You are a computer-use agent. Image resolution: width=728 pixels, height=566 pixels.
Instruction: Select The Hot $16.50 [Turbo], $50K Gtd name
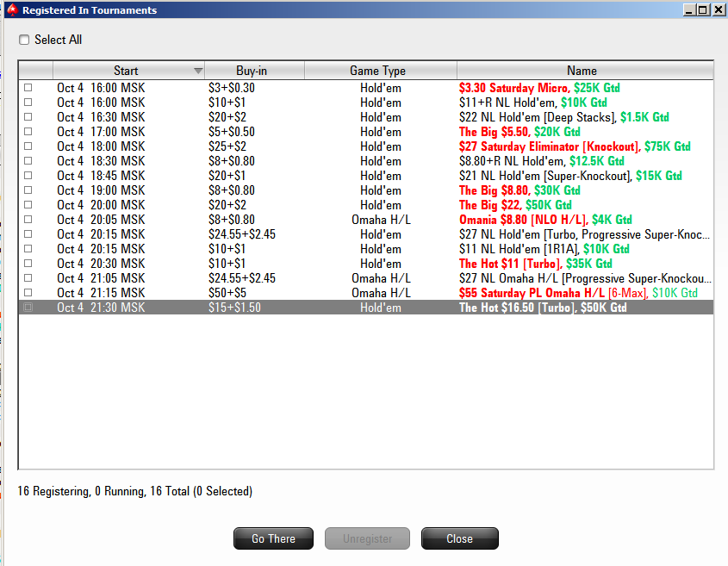click(x=543, y=308)
